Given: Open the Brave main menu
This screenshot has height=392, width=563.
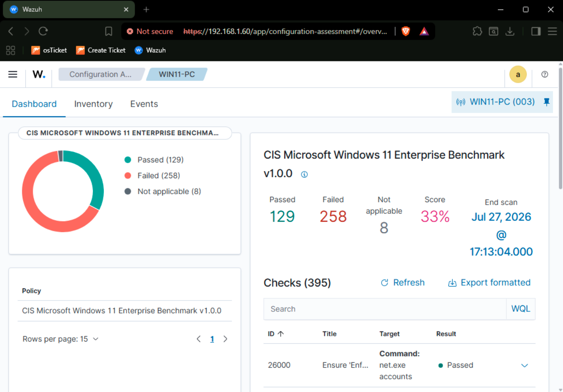Looking at the screenshot, I should coord(552,31).
